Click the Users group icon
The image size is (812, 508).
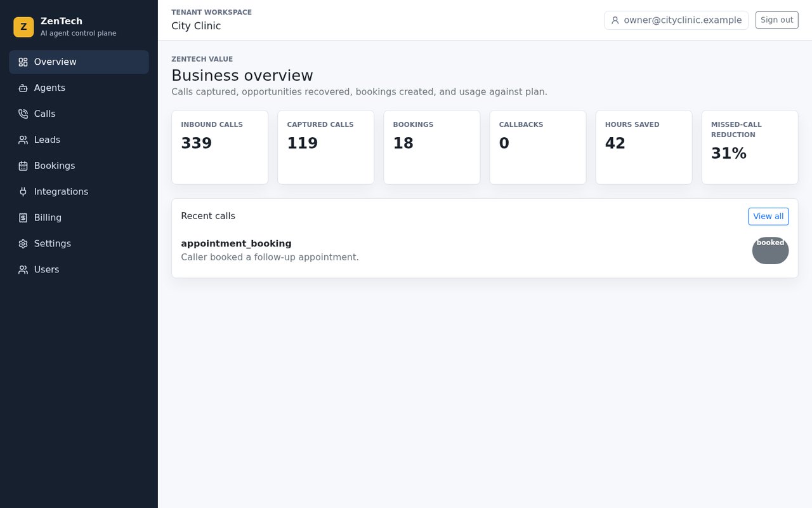tap(23, 271)
